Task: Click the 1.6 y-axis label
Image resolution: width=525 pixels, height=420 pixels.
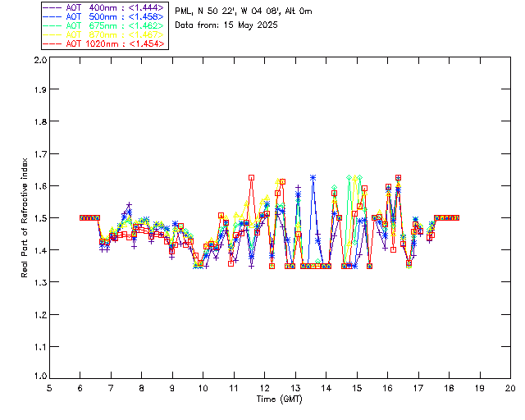Action: pyautogui.click(x=40, y=186)
